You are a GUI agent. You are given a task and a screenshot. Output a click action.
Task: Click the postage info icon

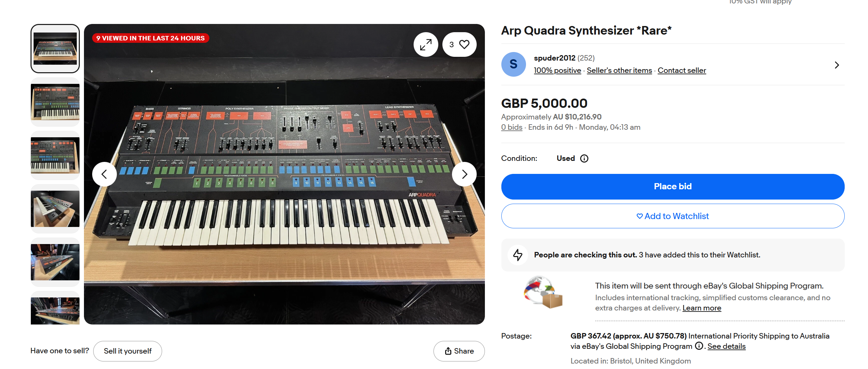[699, 346]
